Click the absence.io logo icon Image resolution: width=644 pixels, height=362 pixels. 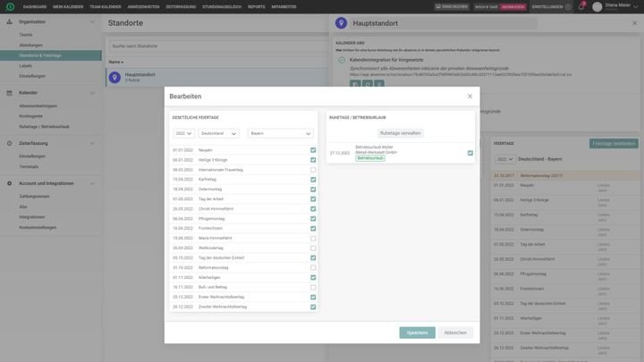click(x=9, y=6)
